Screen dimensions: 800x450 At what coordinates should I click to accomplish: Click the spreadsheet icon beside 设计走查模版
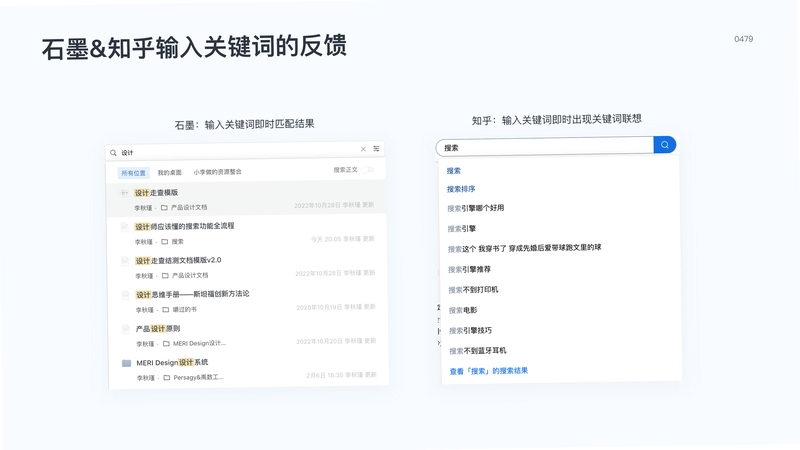[x=124, y=193]
